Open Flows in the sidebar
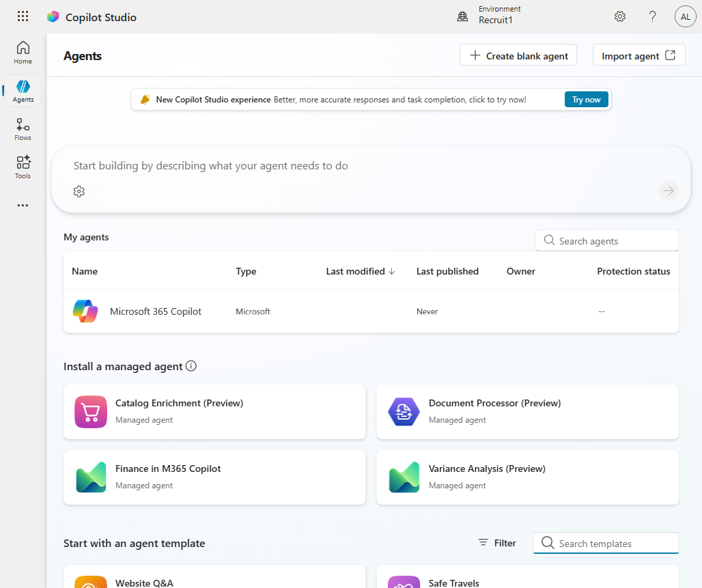This screenshot has width=702, height=588. coord(23,130)
